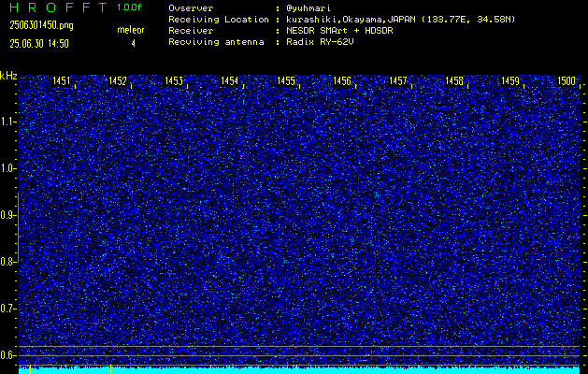Select the meteor count value 4
588x374 pixels.
click(133, 44)
